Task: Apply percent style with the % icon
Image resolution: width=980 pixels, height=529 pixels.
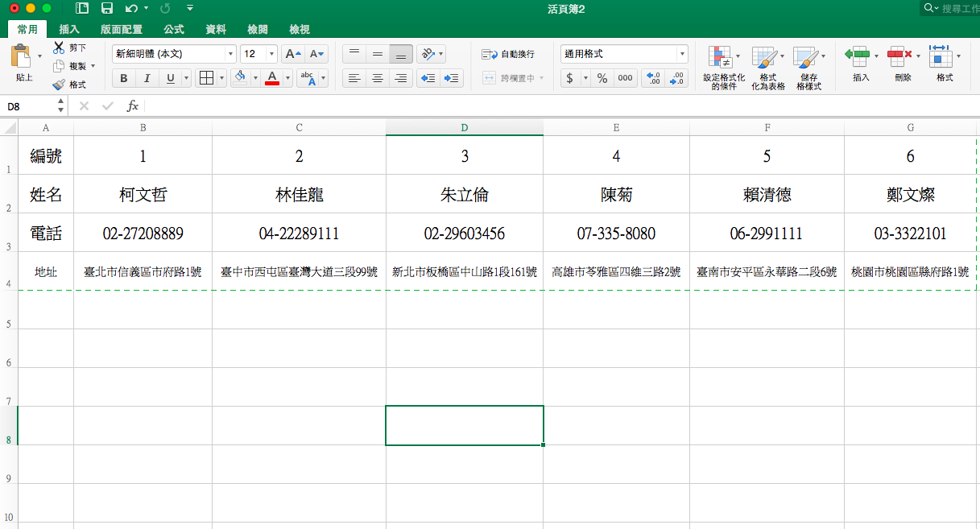Action: [x=602, y=78]
